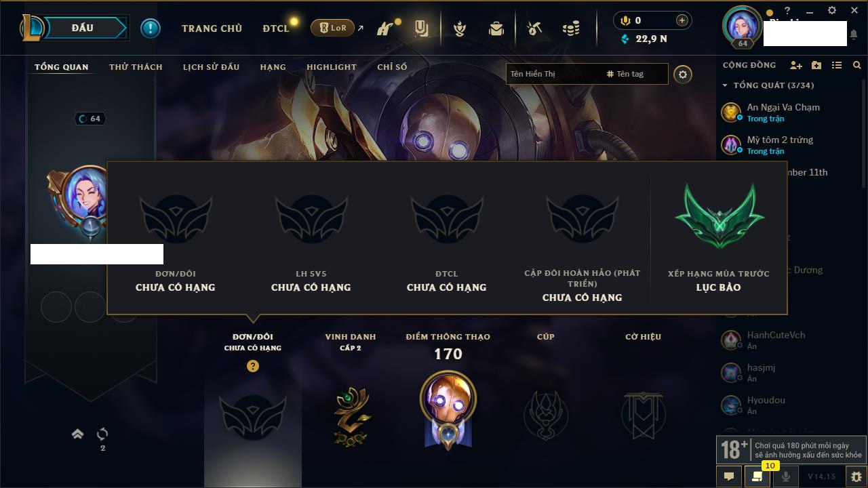Click the notifications bell icon

click(x=854, y=34)
